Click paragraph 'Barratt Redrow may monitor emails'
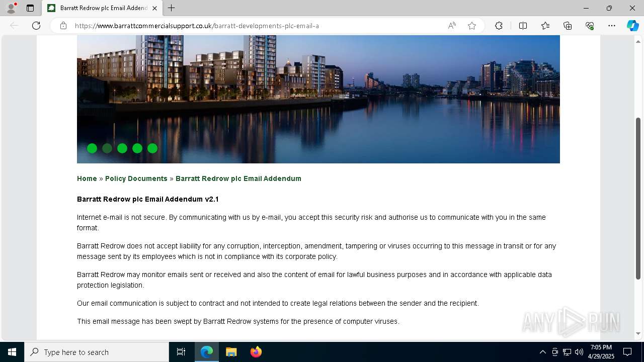 coord(314,280)
